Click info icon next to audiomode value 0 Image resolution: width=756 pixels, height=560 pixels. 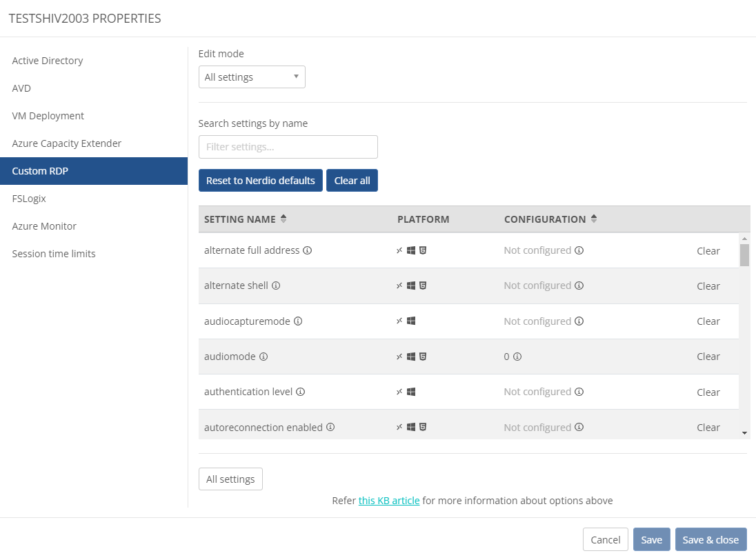click(x=517, y=357)
